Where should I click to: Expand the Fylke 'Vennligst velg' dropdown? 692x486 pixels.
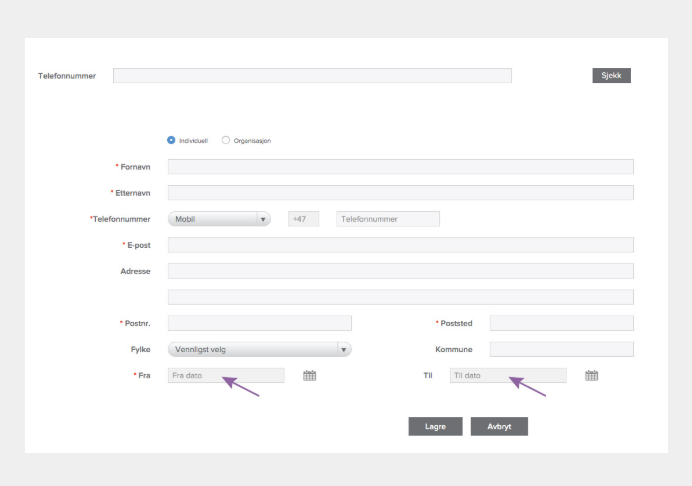260,349
